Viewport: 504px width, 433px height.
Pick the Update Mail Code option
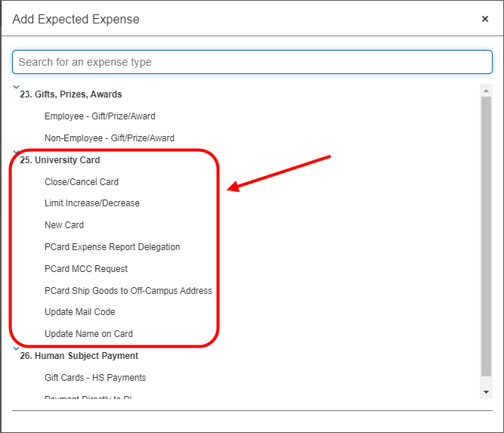(80, 312)
